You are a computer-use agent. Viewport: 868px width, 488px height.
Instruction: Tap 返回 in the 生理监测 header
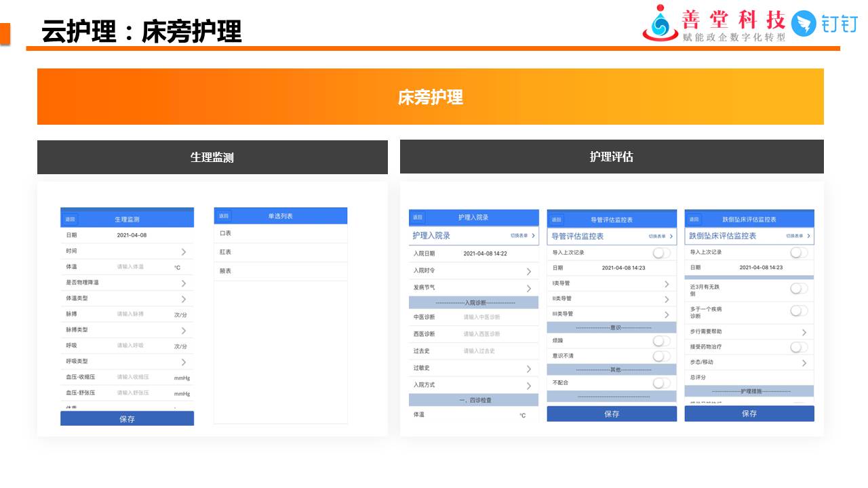pos(70,220)
